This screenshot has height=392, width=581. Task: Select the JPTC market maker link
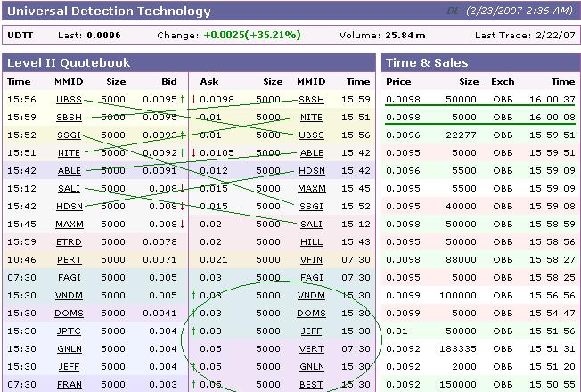[x=69, y=331]
